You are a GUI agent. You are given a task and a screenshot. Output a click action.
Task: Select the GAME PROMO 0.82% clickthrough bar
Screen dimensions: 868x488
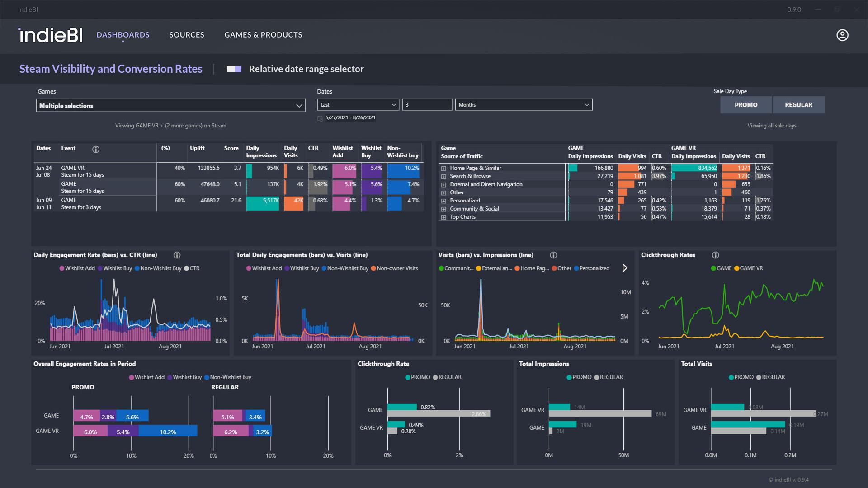[x=402, y=407]
